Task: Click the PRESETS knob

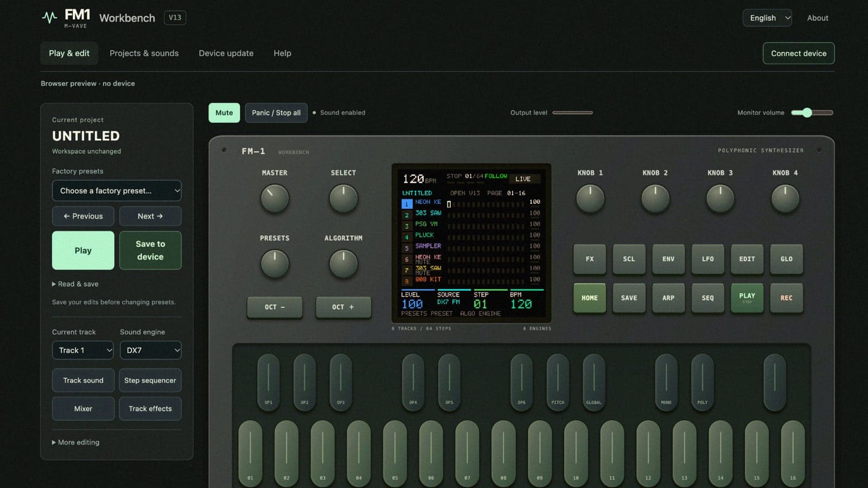Action: [275, 264]
